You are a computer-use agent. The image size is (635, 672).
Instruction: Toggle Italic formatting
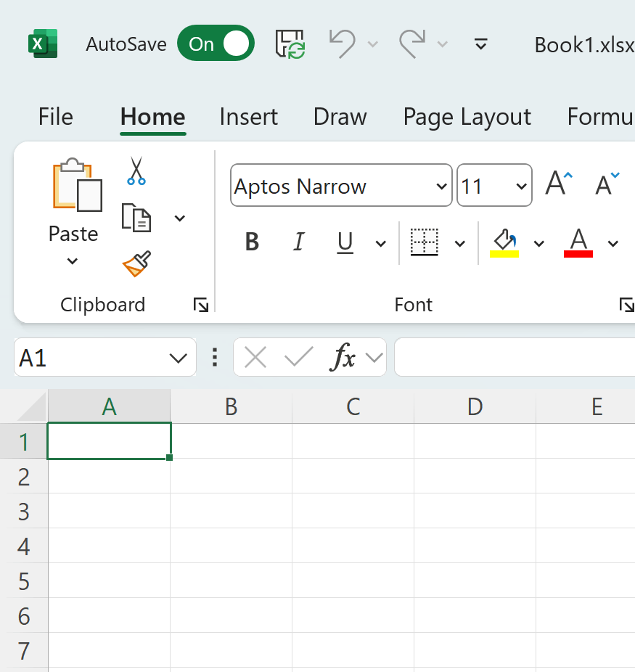[x=298, y=242]
